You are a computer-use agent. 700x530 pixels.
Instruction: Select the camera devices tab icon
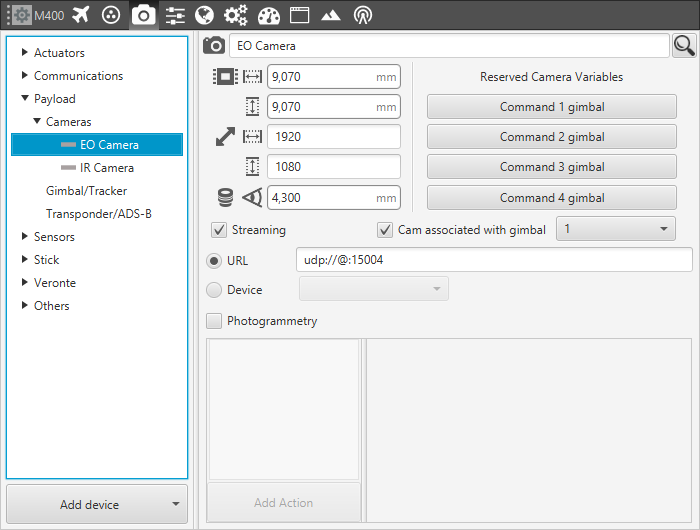pos(143,15)
